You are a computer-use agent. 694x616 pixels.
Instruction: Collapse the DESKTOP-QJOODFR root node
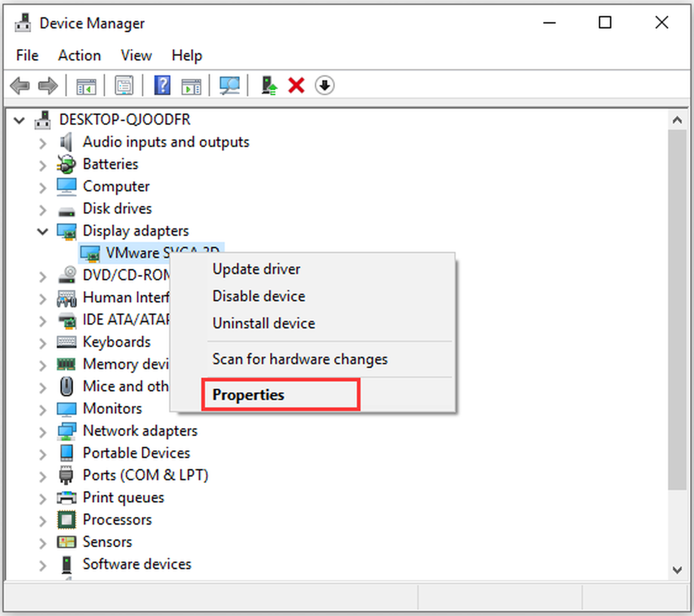click(x=20, y=120)
